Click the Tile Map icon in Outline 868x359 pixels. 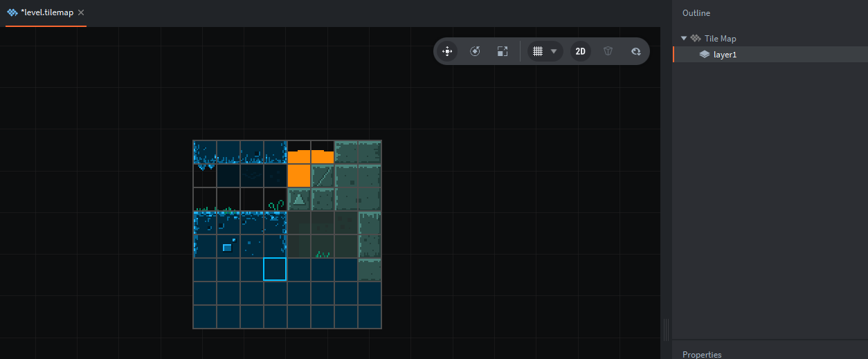tap(696, 39)
